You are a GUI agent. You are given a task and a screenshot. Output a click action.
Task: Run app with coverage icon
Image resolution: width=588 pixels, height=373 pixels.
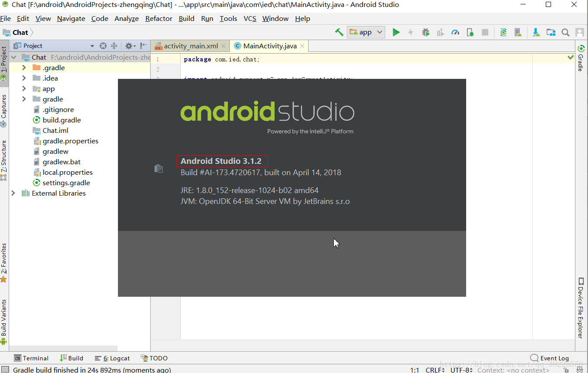click(x=440, y=32)
